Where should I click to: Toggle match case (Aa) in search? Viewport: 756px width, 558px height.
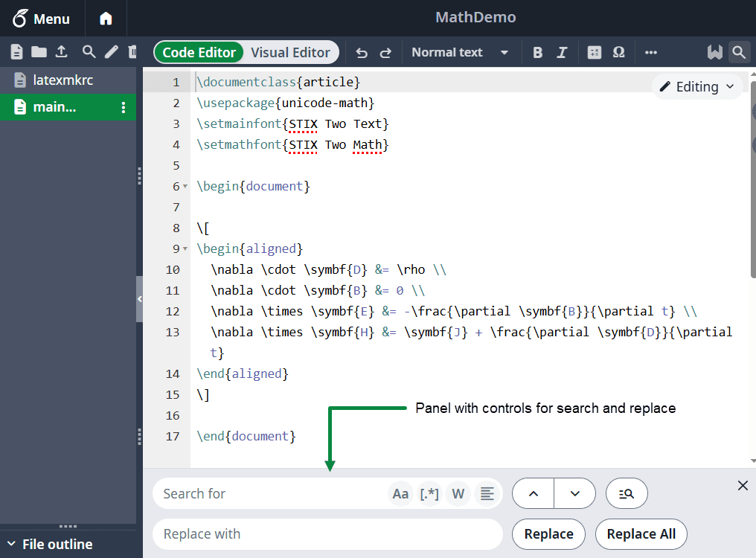[x=400, y=493]
